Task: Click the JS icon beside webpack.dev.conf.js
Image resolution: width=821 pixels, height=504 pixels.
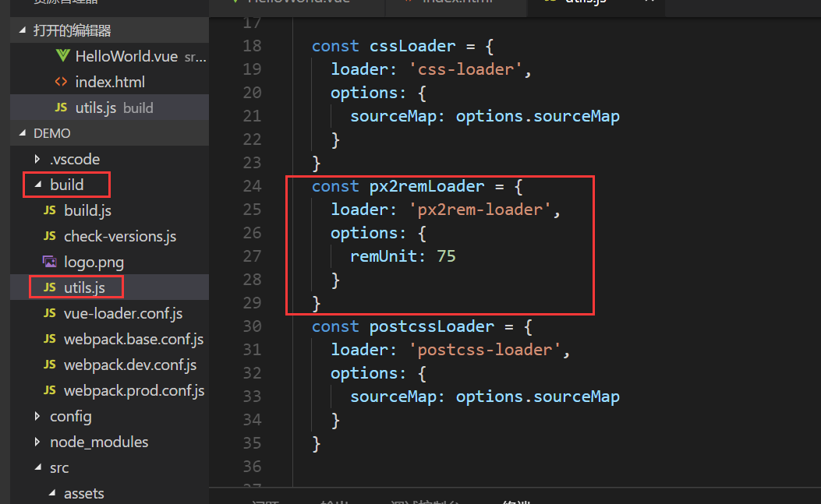Action: pyautogui.click(x=50, y=365)
